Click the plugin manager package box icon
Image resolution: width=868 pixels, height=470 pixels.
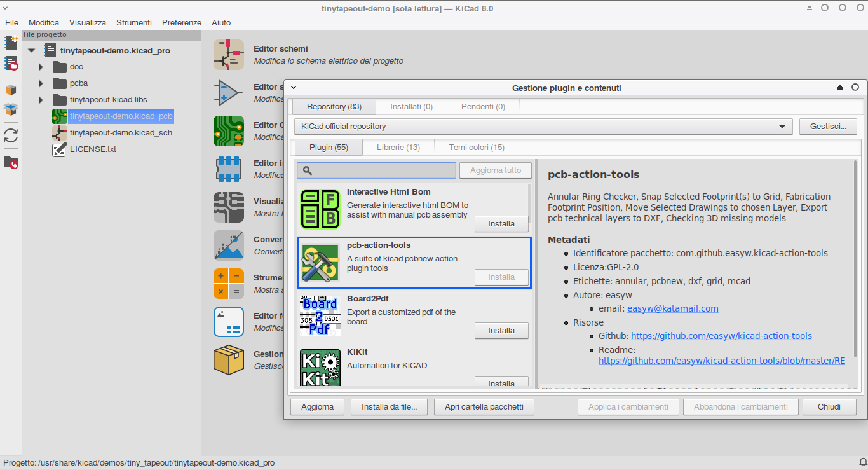point(229,360)
